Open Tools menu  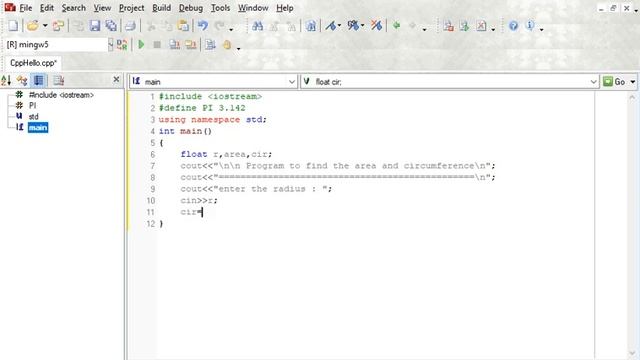[x=220, y=8]
